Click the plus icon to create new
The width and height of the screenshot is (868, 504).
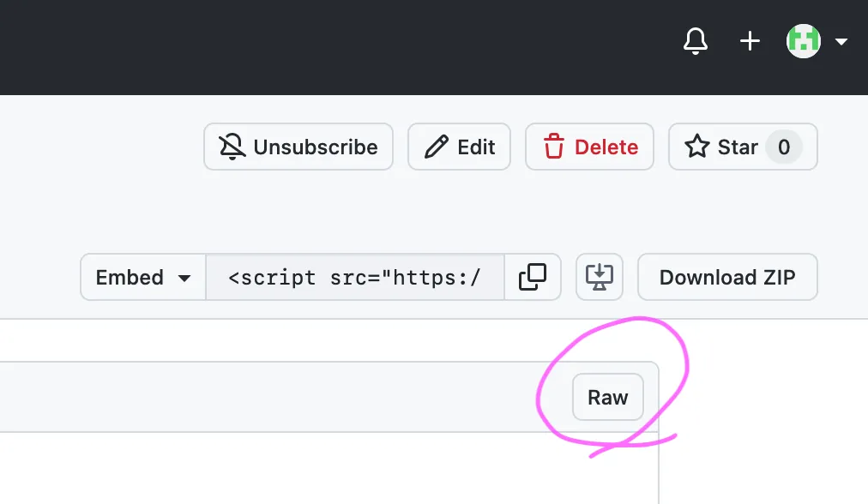pos(750,41)
